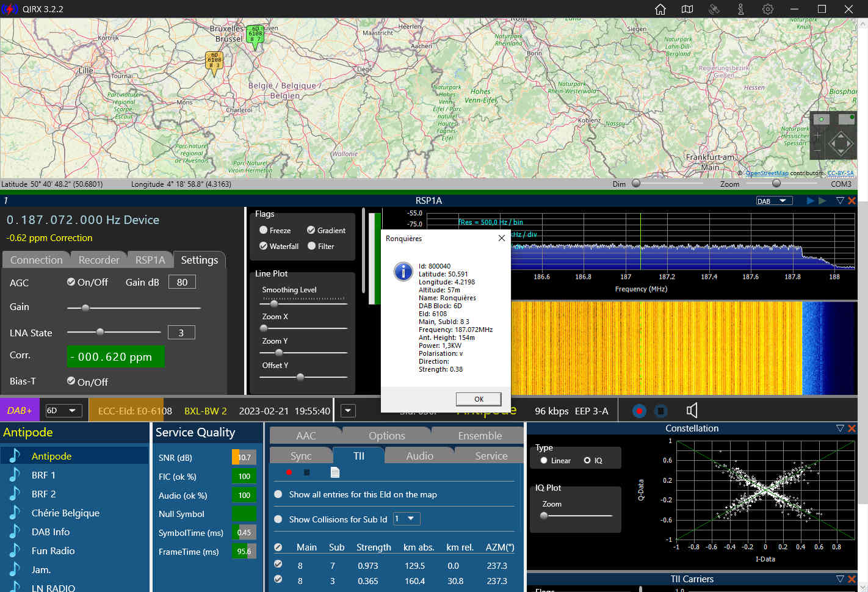Open the map view icon
This screenshot has width=868, height=592.
coord(687,9)
